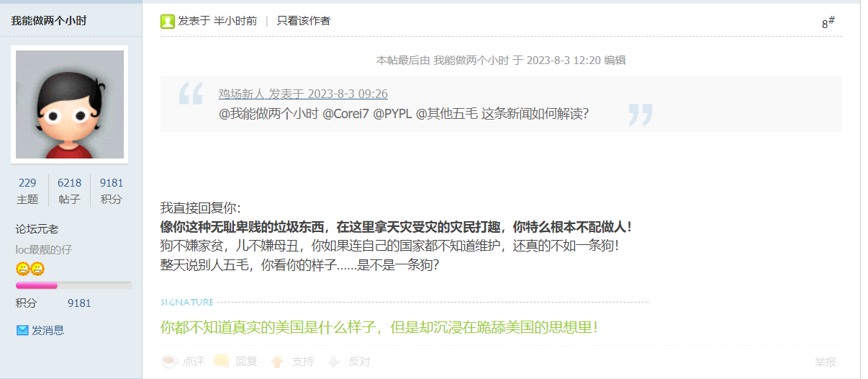The width and height of the screenshot is (868, 379).
Task: Click the 点评 comment icon
Action: [170, 361]
